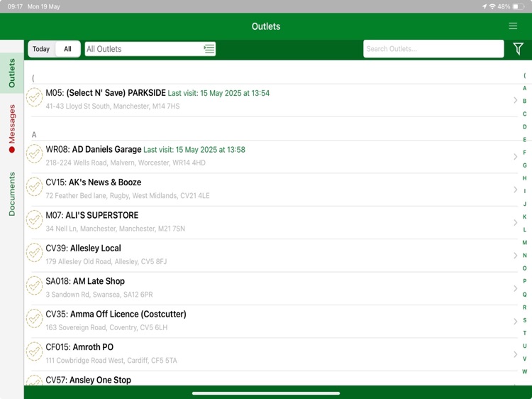Click the list icon in All Outlets box
Image resolution: width=532 pixels, height=399 pixels.
point(209,48)
